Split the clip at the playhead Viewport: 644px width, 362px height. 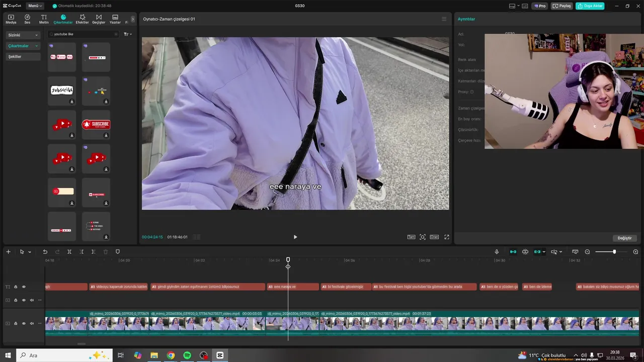click(69, 252)
